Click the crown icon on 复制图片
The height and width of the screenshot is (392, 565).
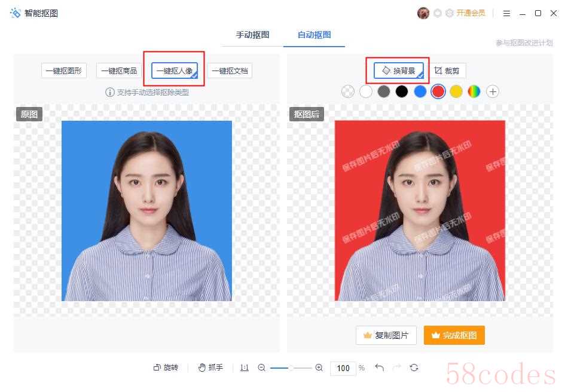(368, 335)
